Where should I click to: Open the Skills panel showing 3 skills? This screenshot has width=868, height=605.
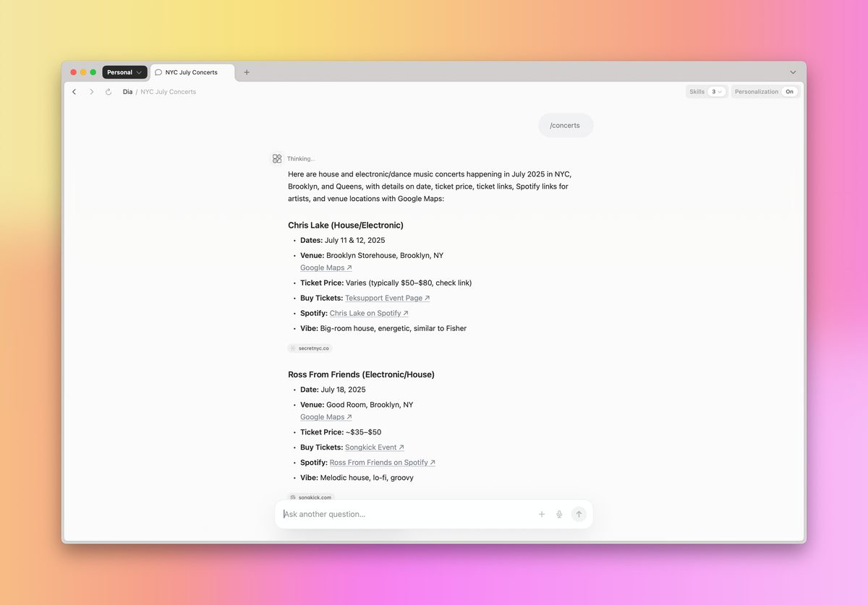point(697,92)
